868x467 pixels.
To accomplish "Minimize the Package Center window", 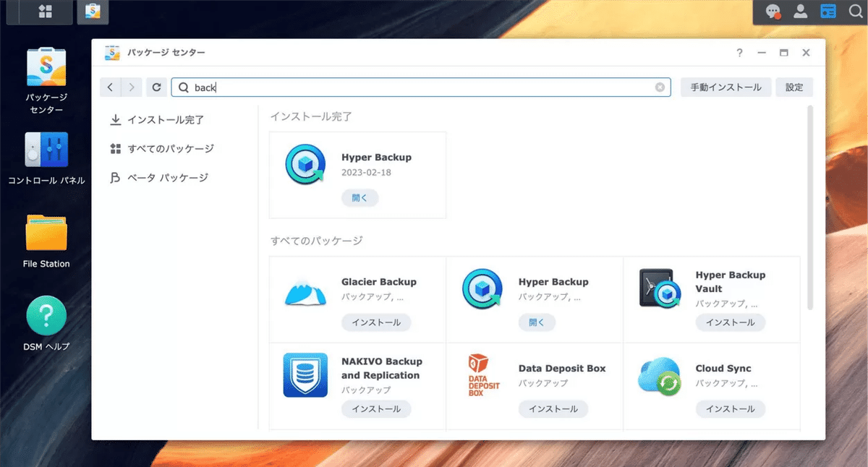I will 762,53.
